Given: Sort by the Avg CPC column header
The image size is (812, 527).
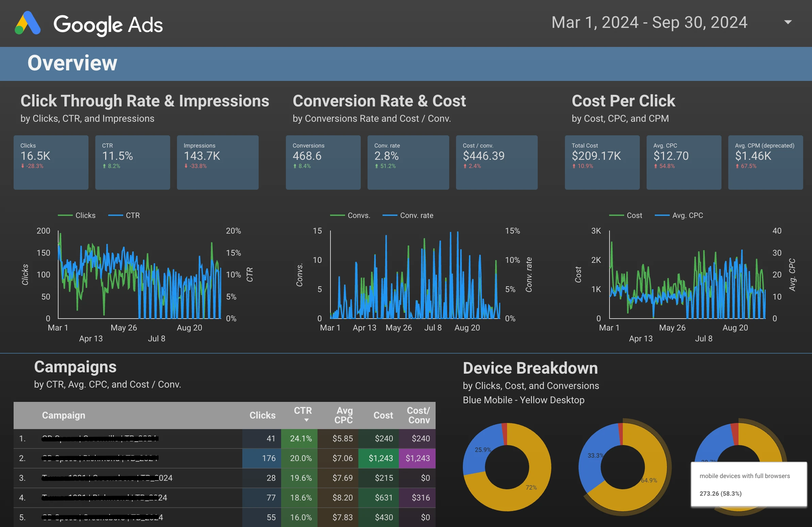Looking at the screenshot, I should (344, 415).
